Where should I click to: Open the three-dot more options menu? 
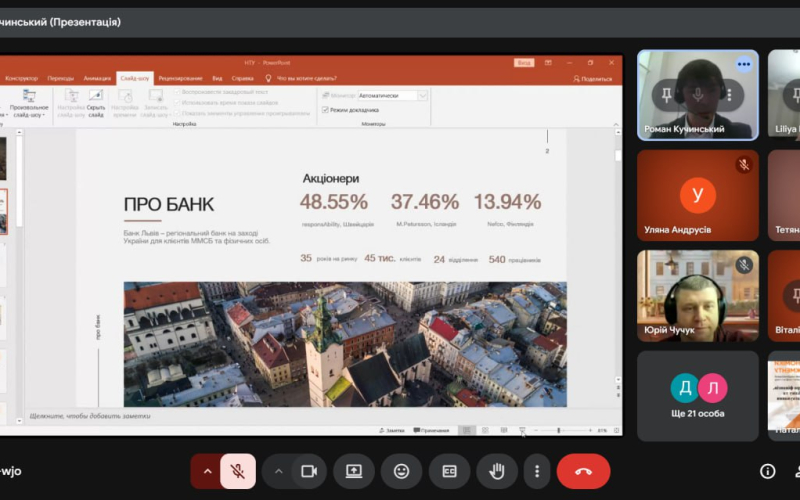(537, 471)
